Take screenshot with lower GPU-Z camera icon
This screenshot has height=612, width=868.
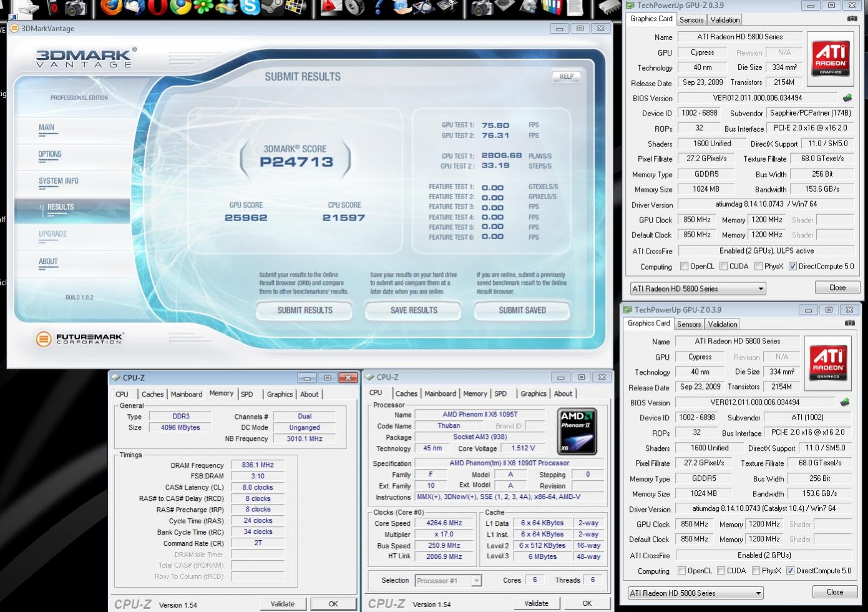849,323
